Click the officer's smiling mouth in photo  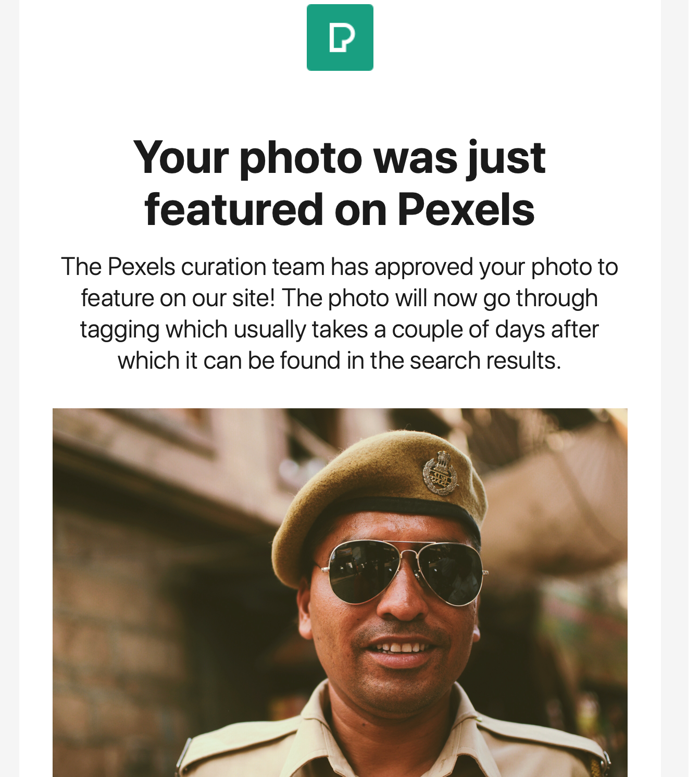point(402,650)
